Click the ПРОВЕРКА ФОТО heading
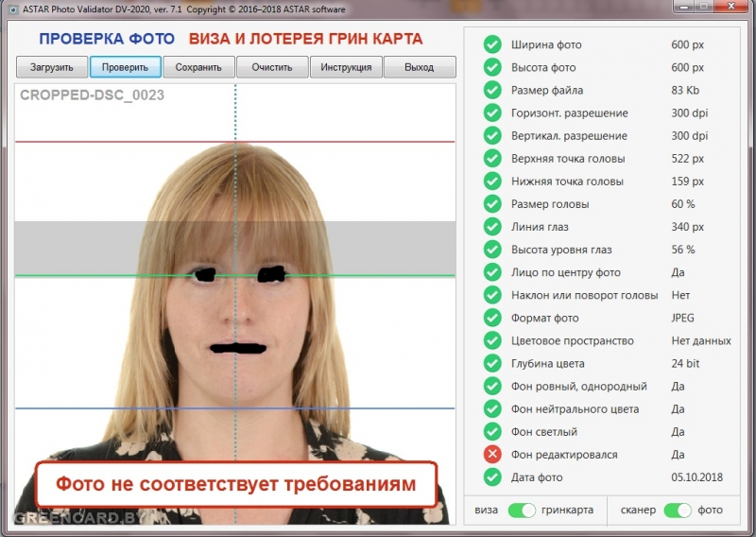 pyautogui.click(x=107, y=39)
